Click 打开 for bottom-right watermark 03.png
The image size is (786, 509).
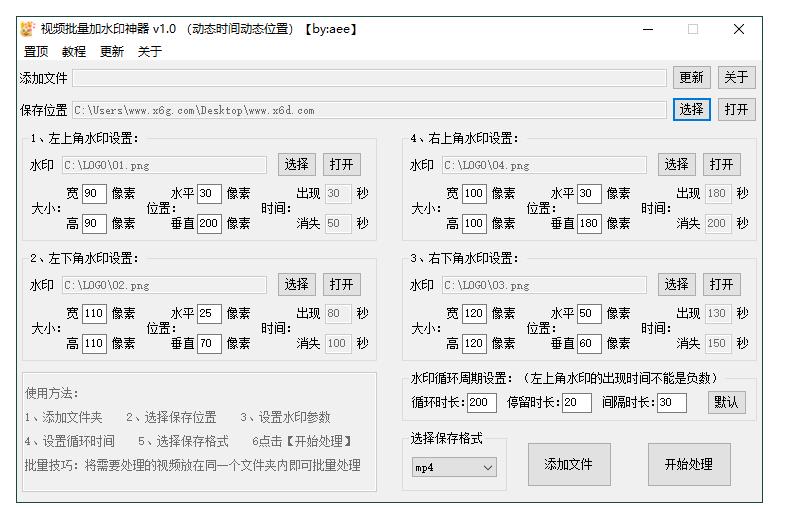[721, 285]
